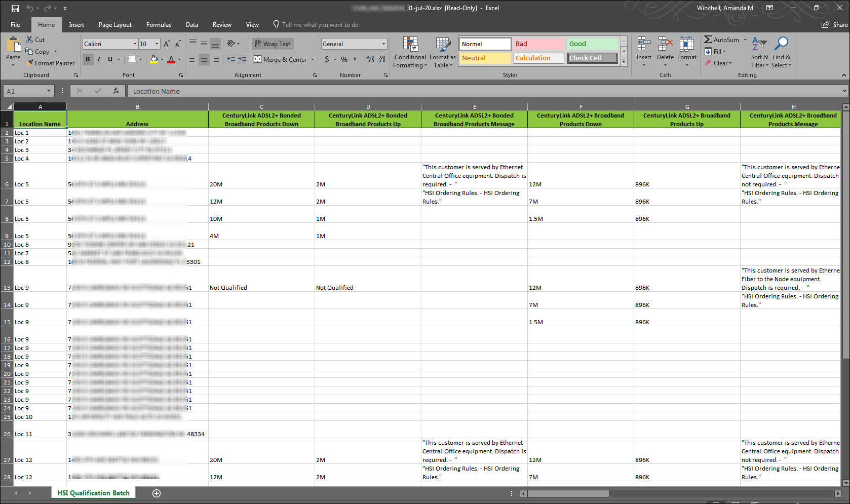This screenshot has width=850, height=504.
Task: Select the HSI Qualification Batch sheet tab
Action: tap(93, 493)
